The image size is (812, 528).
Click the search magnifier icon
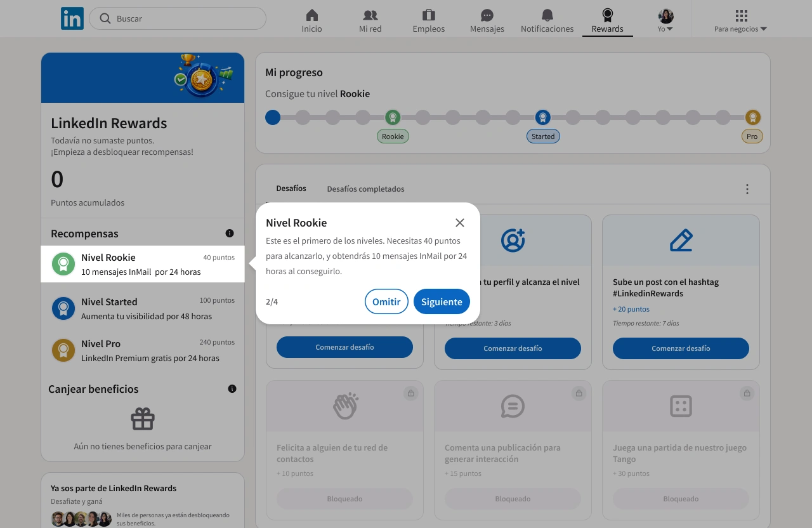click(x=105, y=18)
